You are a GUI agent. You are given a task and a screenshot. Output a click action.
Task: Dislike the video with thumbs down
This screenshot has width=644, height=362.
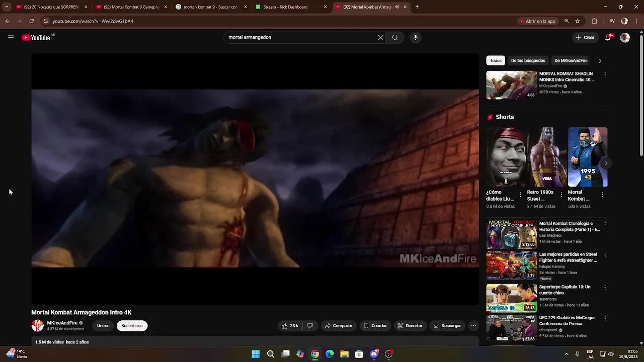(x=310, y=326)
